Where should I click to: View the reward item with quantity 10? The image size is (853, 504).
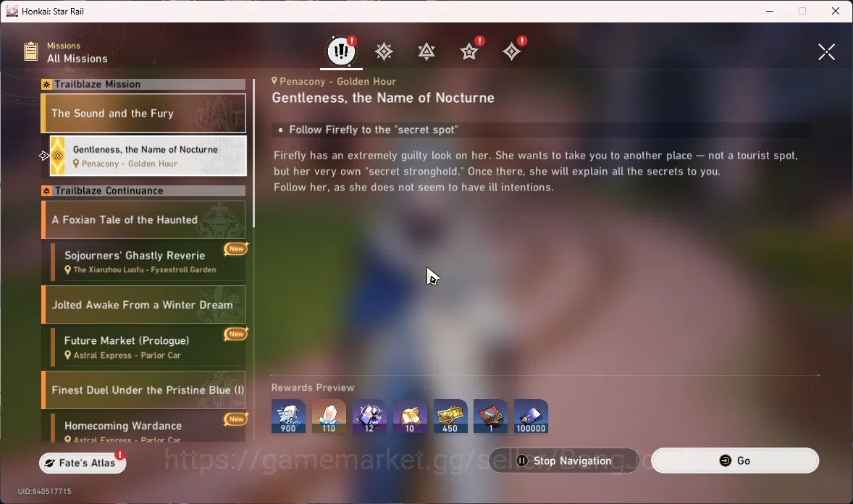point(410,416)
